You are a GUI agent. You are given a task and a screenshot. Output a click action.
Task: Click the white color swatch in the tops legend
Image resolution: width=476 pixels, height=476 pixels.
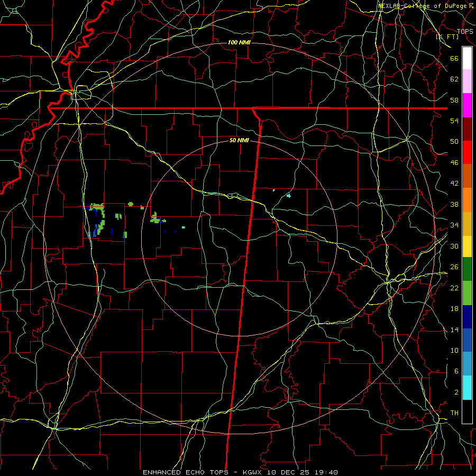tap(467, 58)
